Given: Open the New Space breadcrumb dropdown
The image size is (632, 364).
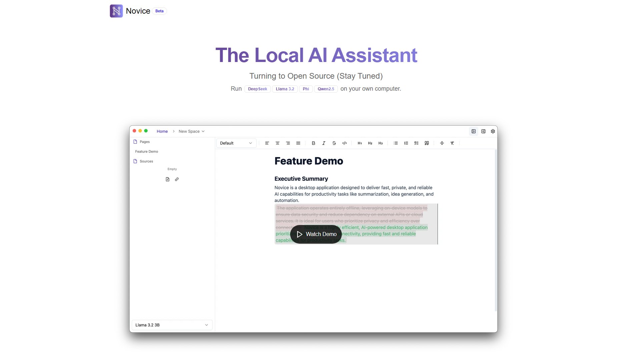Looking at the screenshot, I should point(191,131).
